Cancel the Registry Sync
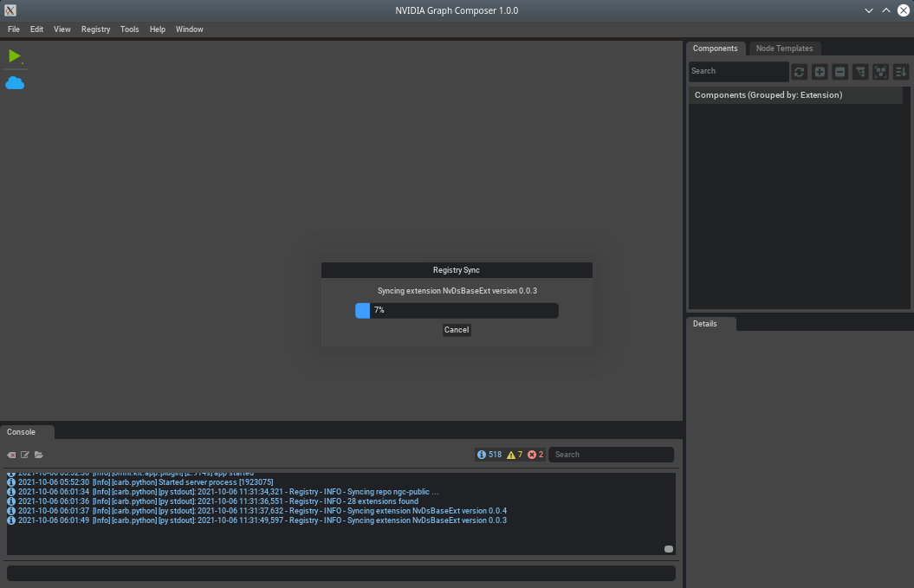This screenshot has height=588, width=914. (457, 330)
